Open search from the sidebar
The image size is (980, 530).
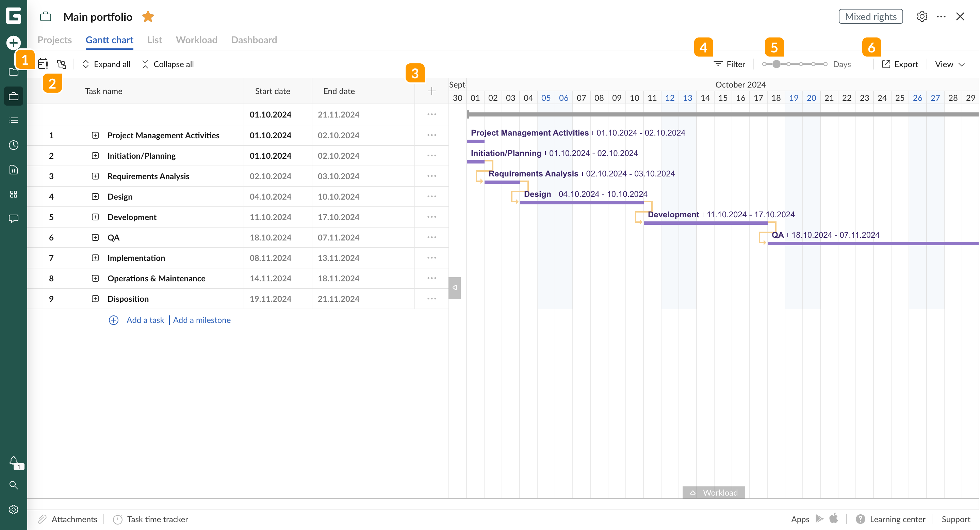pyautogui.click(x=14, y=485)
